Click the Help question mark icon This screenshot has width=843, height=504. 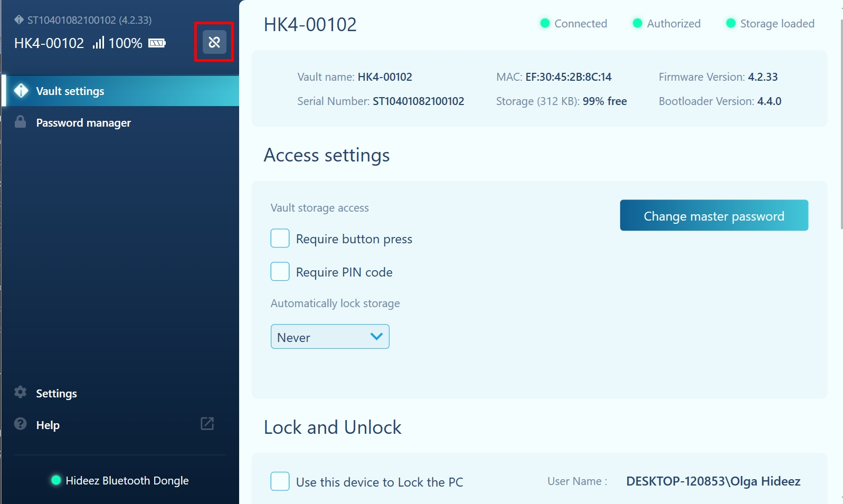pyautogui.click(x=21, y=424)
